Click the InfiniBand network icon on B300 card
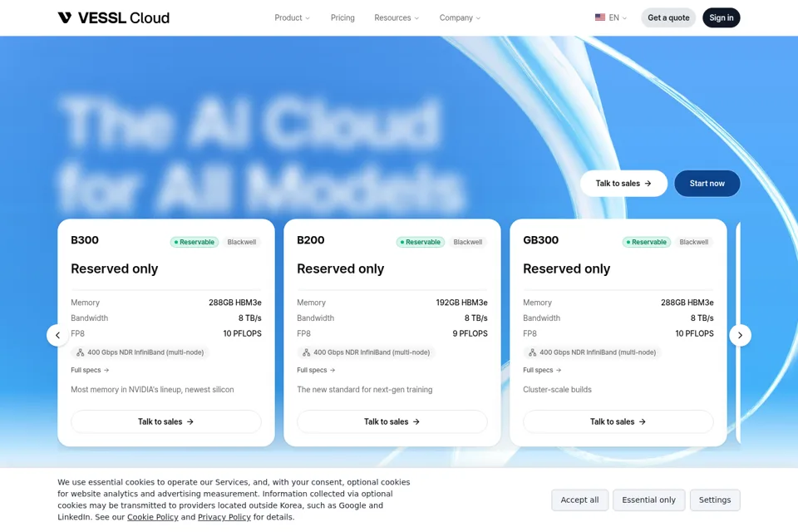 pyautogui.click(x=81, y=352)
